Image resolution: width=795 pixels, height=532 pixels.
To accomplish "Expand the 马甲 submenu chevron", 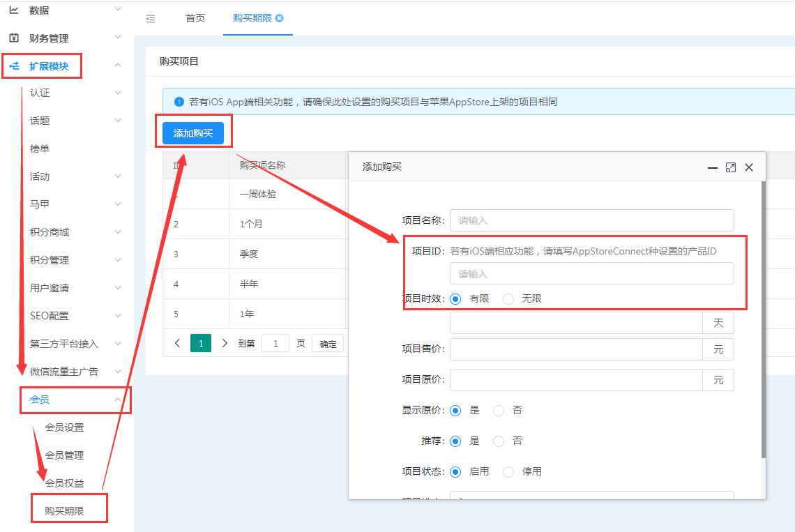I will pyautogui.click(x=118, y=204).
